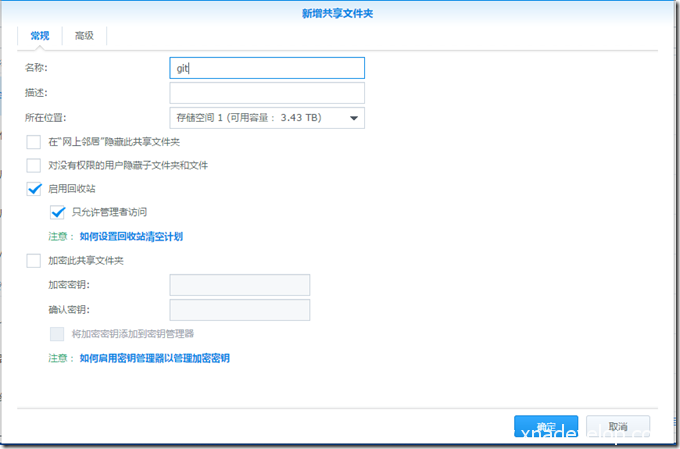
Task: Toggle the 只允许管理者访问 checkbox
Action: tap(57, 212)
